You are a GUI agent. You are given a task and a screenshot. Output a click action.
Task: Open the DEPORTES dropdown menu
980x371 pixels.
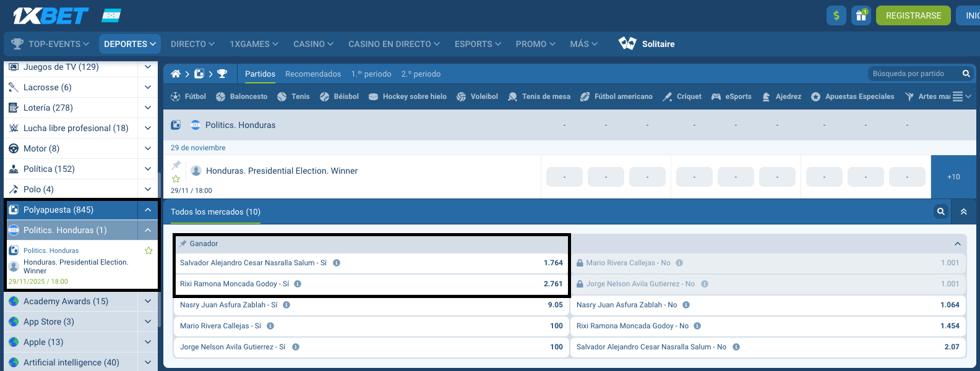coord(129,44)
